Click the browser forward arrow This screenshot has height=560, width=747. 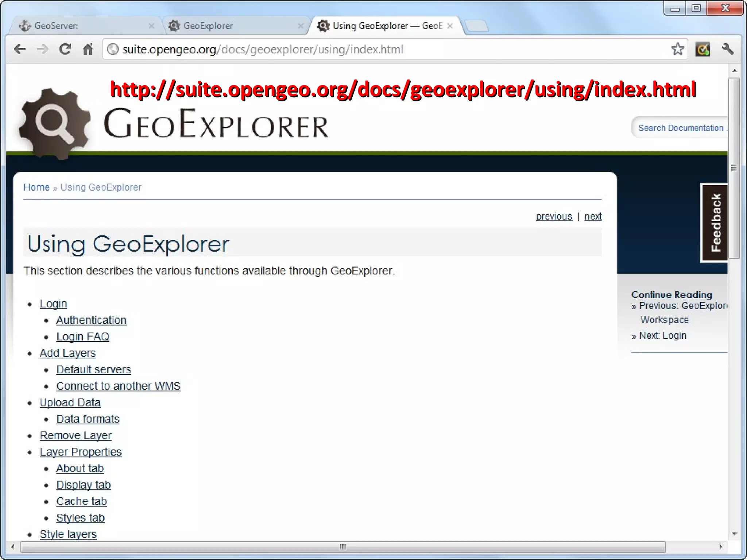click(43, 49)
